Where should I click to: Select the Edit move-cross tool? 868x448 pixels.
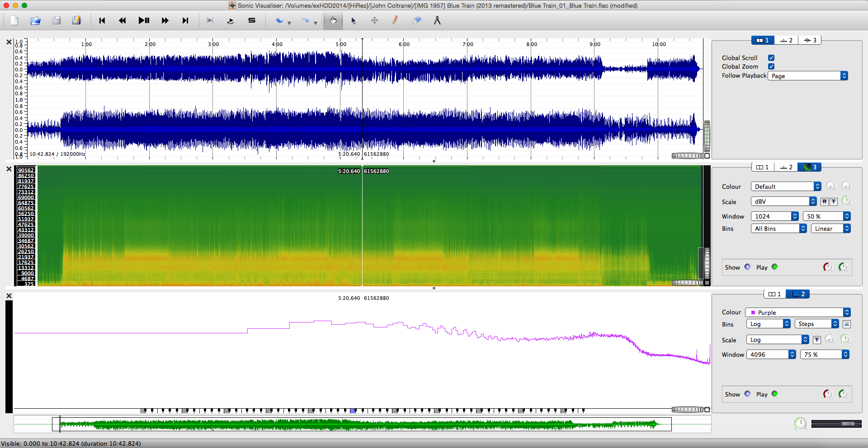(x=375, y=20)
